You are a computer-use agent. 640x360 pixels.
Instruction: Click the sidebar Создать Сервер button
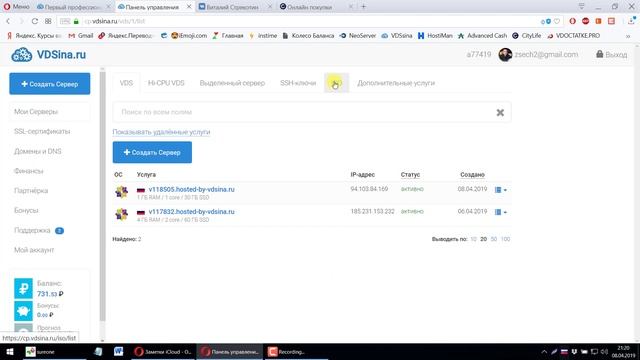(x=50, y=84)
